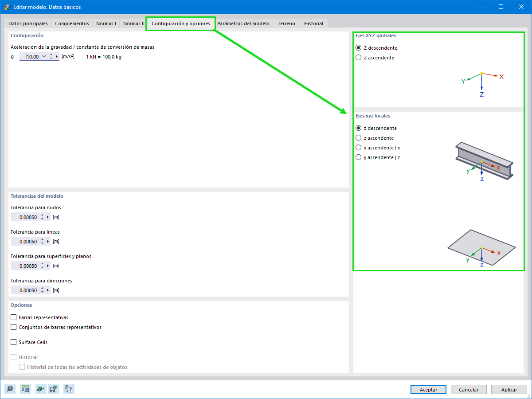Choose 'y ascendente | z' local axes option

pyautogui.click(x=359, y=157)
